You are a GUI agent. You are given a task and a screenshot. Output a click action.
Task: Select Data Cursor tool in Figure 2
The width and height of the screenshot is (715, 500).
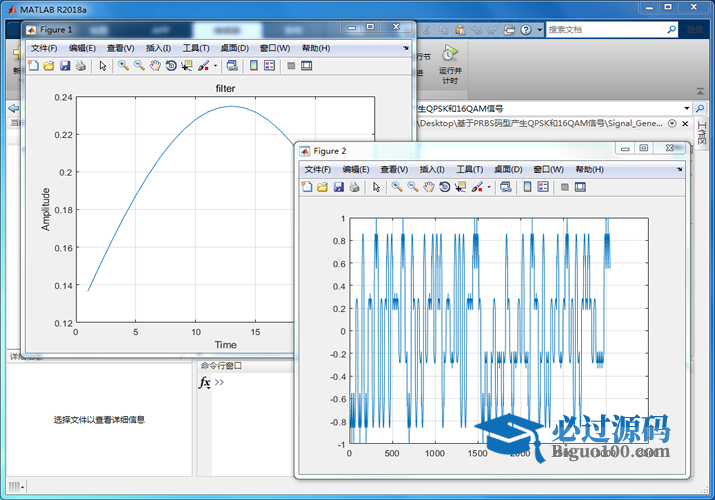[x=460, y=187]
